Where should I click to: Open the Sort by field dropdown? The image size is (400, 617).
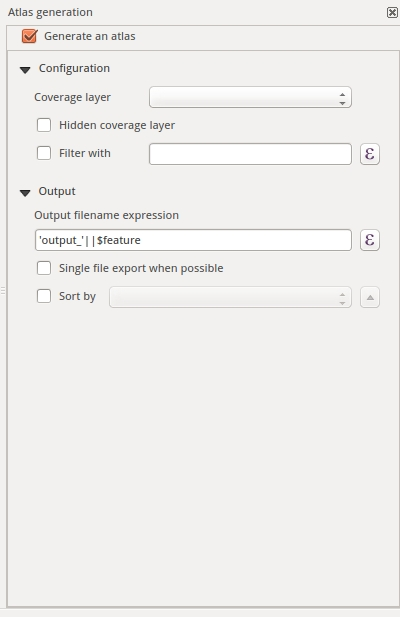[x=230, y=297]
